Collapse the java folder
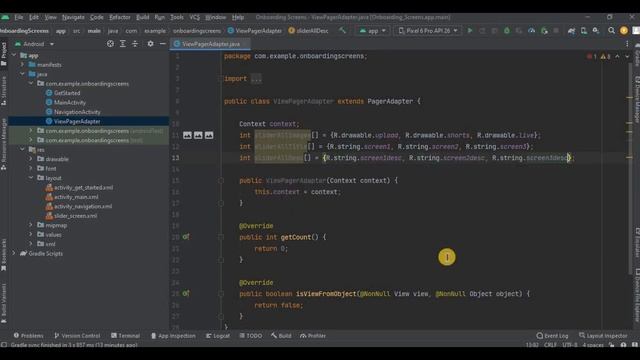This screenshot has width=640, height=360. tap(22, 74)
